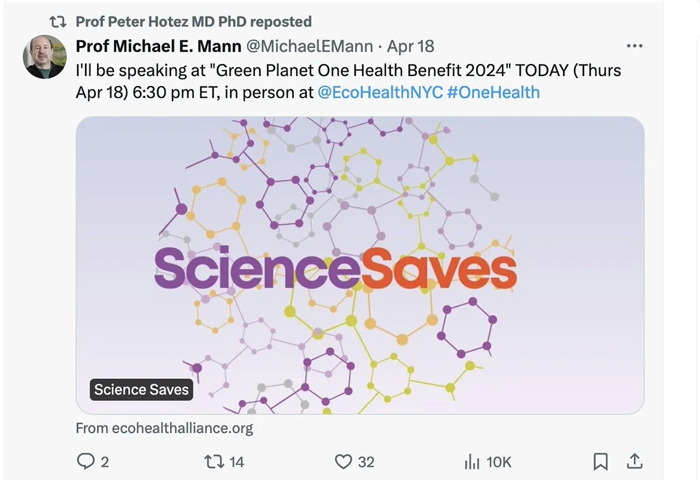The width and height of the screenshot is (700, 480).
Task: Open the Apr 18 timestamp link
Action: (x=410, y=46)
